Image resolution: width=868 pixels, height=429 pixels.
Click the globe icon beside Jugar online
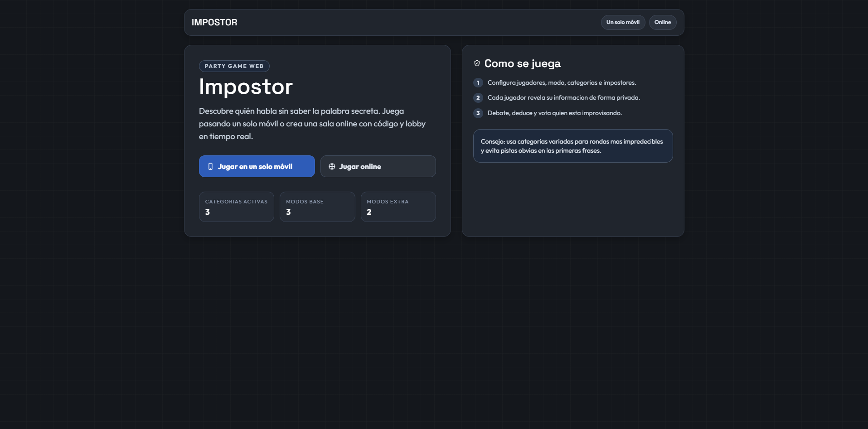332,167
